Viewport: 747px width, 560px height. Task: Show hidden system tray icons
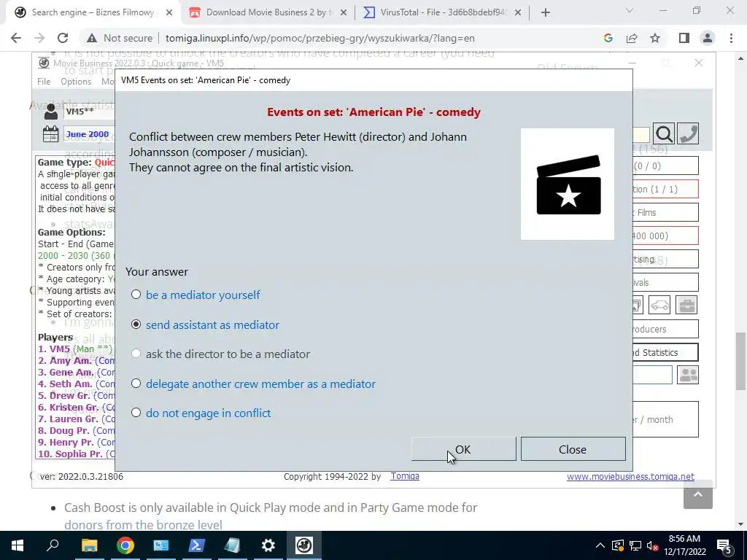click(600, 545)
